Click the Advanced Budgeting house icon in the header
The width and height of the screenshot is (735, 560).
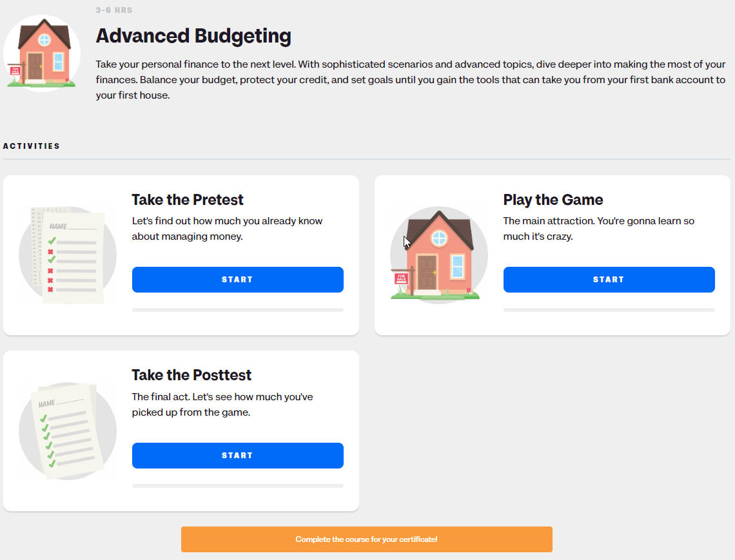[42, 53]
